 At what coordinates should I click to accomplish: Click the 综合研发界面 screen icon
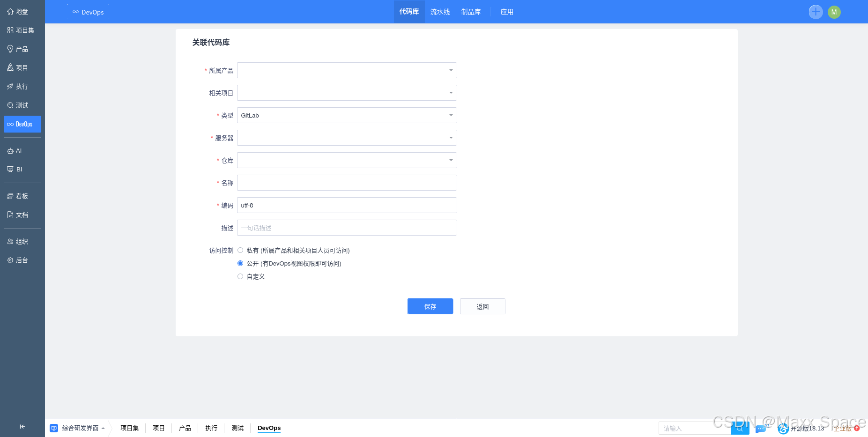point(54,428)
